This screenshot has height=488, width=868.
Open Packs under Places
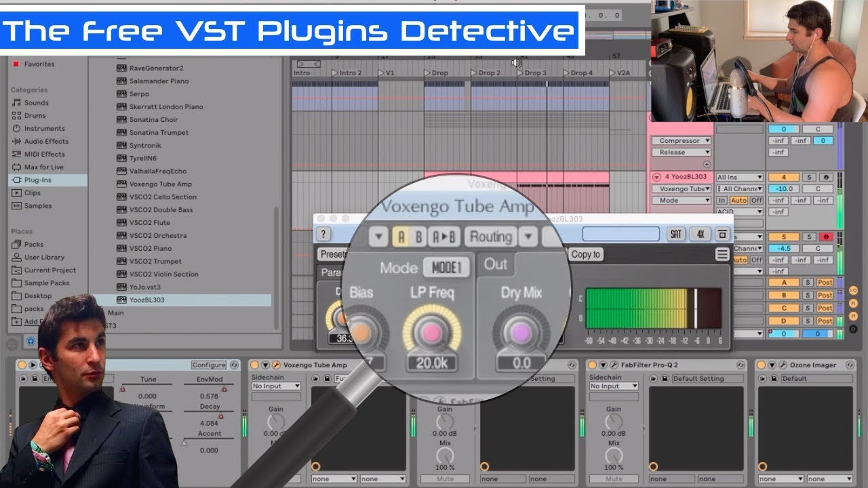click(28, 245)
